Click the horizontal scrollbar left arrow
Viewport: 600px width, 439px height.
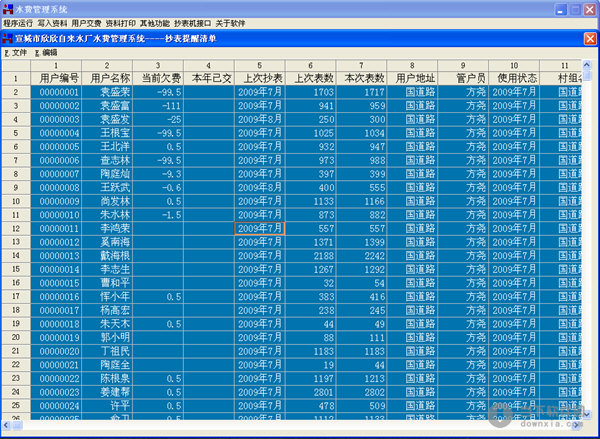pos(6,424)
